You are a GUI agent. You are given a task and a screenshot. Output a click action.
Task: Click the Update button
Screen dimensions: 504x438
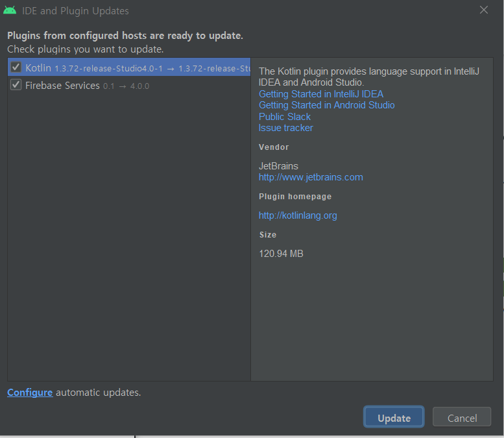(x=394, y=417)
